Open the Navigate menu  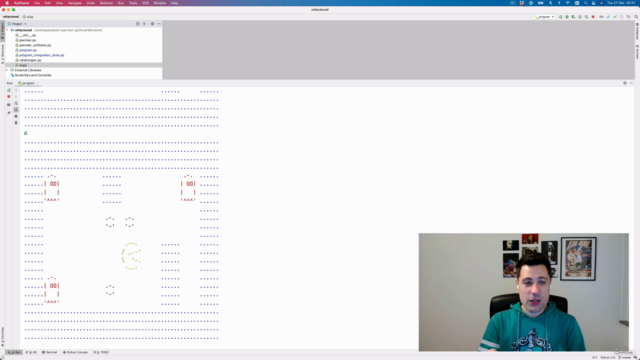pos(75,3)
